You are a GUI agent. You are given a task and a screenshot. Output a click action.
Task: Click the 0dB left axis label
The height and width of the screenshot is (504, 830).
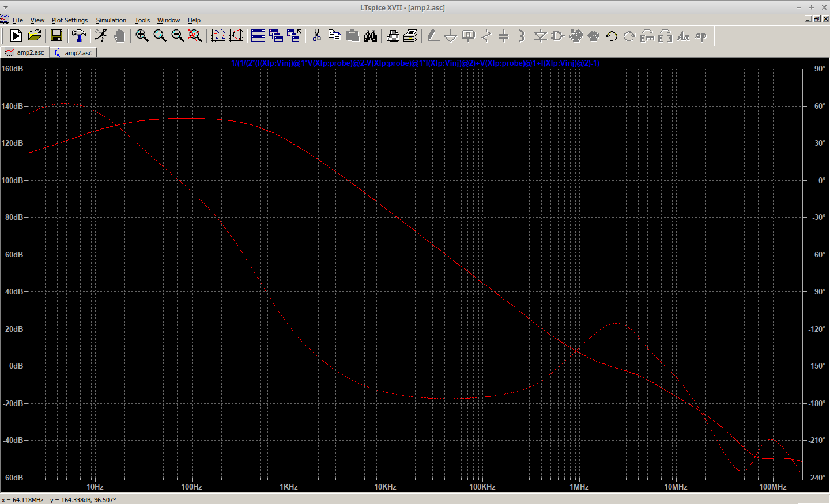pos(16,366)
